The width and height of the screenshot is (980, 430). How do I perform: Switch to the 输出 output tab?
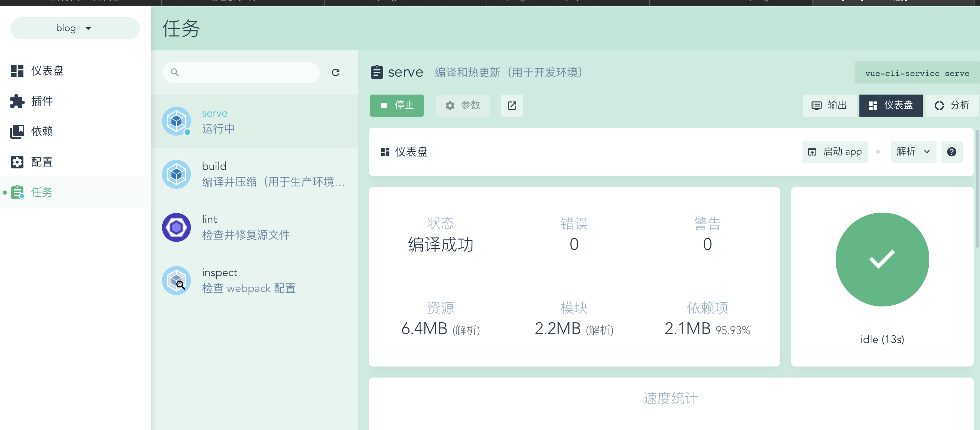pos(829,106)
